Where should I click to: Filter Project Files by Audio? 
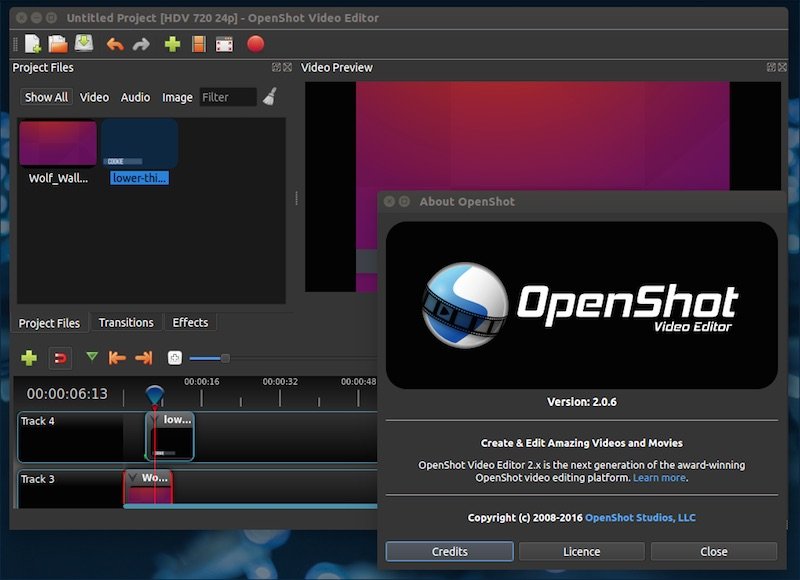135,97
